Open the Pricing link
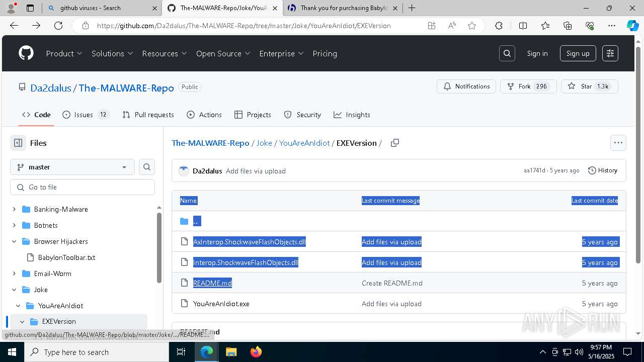The width and height of the screenshot is (644, 362). coord(325,53)
